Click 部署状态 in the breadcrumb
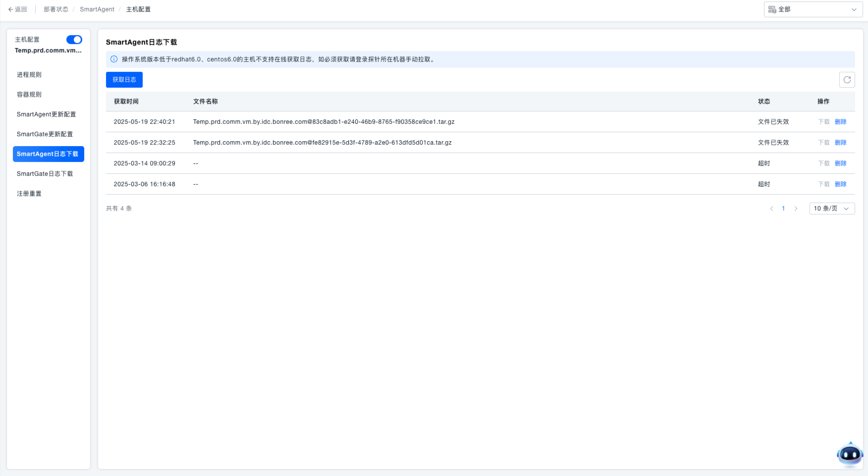Viewport: 868px width, 476px height. [56, 9]
